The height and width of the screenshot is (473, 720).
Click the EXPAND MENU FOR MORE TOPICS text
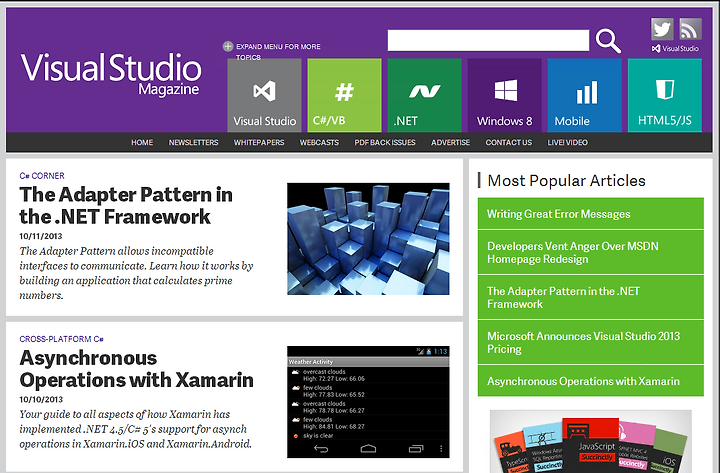point(278,52)
